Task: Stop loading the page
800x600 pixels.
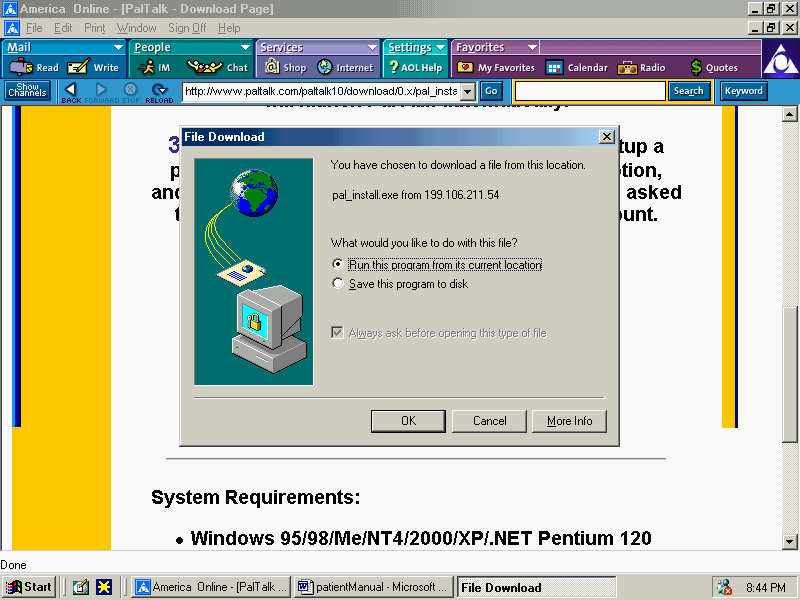Action: point(131,92)
